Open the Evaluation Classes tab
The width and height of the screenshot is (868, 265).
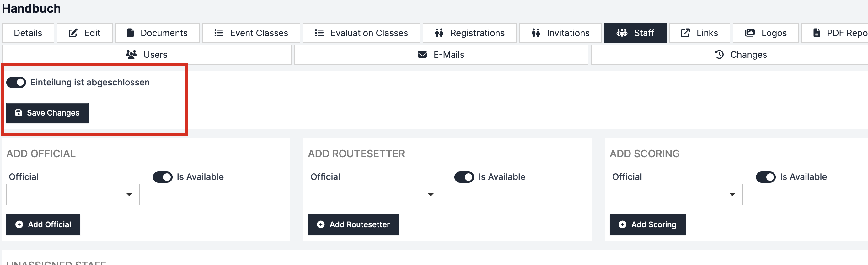pos(361,33)
